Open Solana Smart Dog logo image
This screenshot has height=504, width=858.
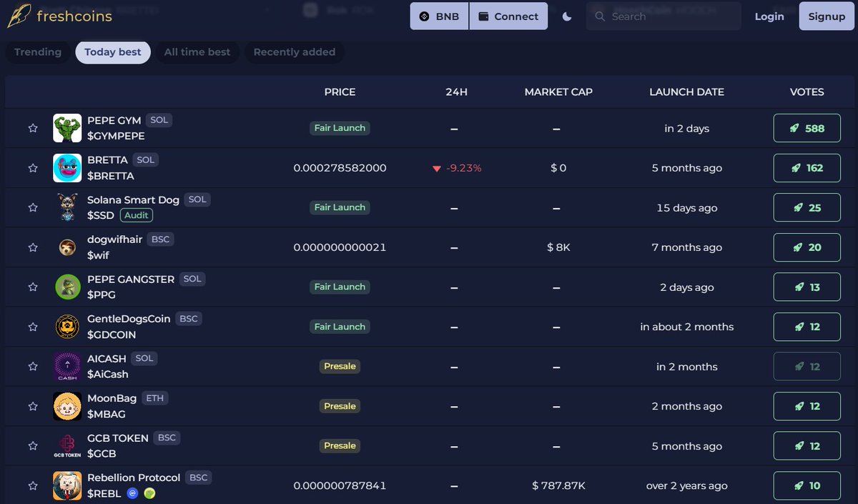[x=67, y=208]
